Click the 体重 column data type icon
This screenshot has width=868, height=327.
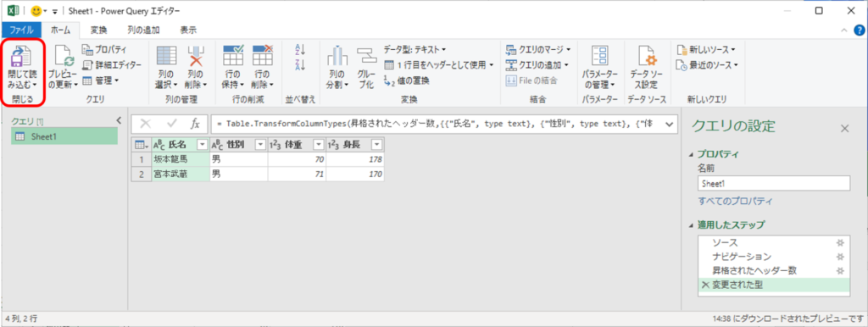(275, 144)
